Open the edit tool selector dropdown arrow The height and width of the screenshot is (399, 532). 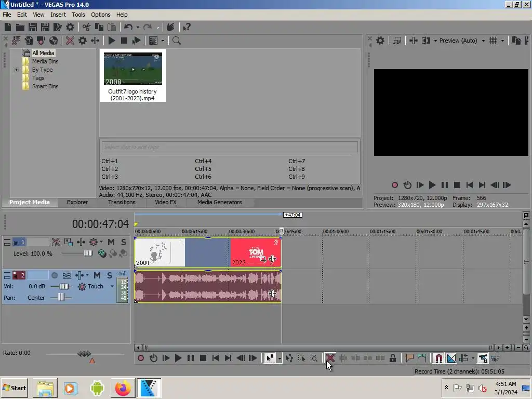point(280,358)
